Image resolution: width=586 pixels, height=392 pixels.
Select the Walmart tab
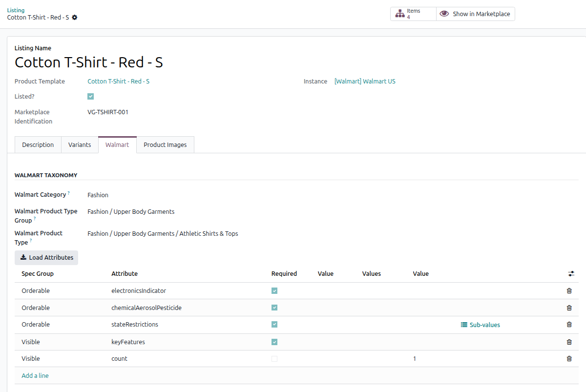click(x=117, y=145)
